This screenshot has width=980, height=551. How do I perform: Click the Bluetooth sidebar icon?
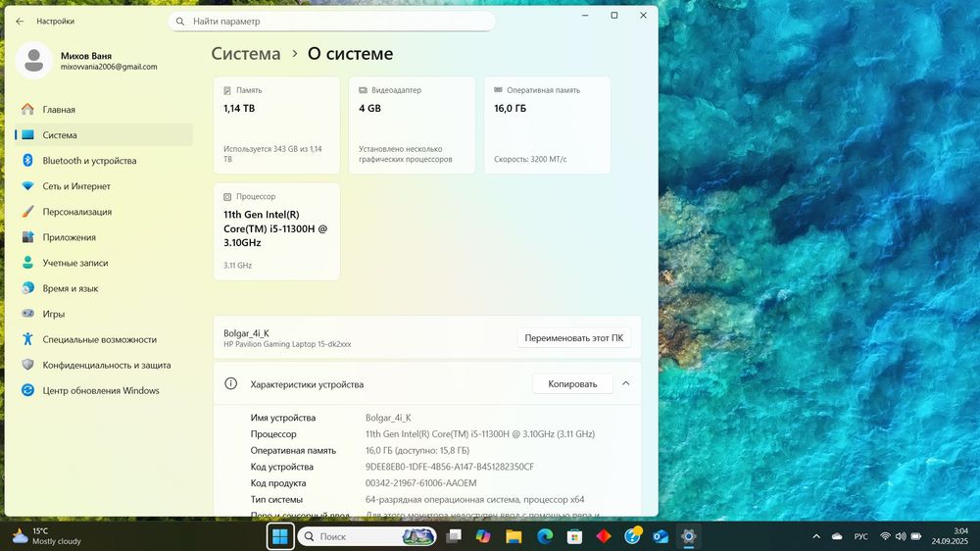(x=27, y=160)
